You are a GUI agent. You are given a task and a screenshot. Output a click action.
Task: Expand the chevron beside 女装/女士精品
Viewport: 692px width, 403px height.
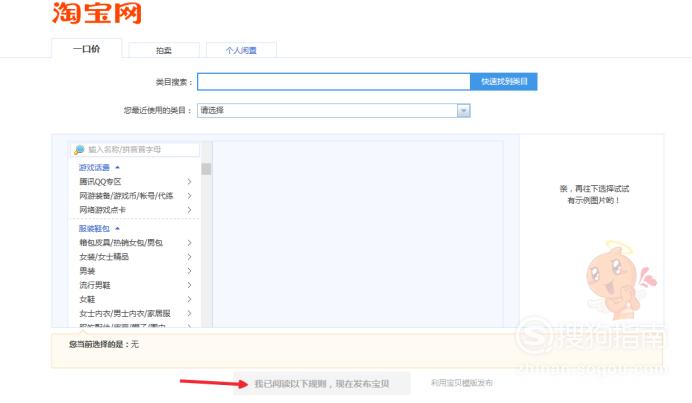[189, 256]
